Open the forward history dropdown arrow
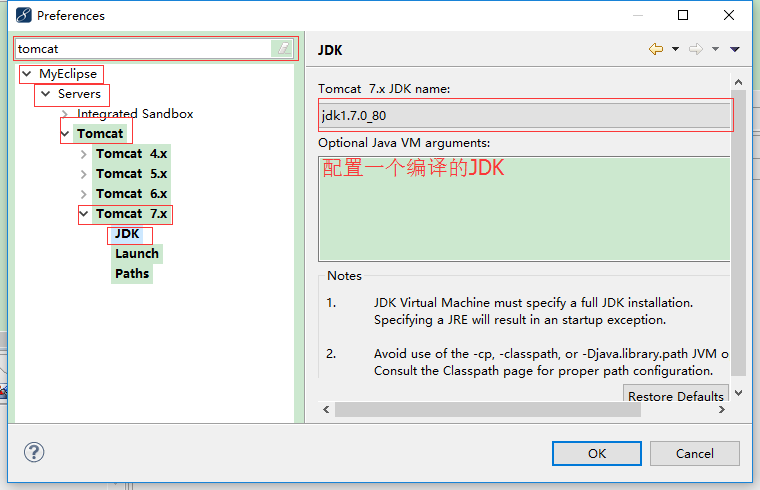Image resolution: width=760 pixels, height=490 pixels. [x=715, y=49]
